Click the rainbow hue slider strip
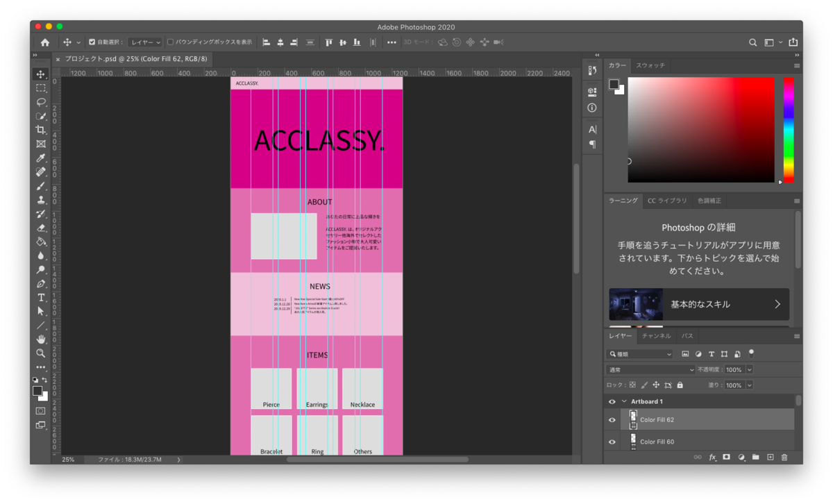 coord(789,130)
